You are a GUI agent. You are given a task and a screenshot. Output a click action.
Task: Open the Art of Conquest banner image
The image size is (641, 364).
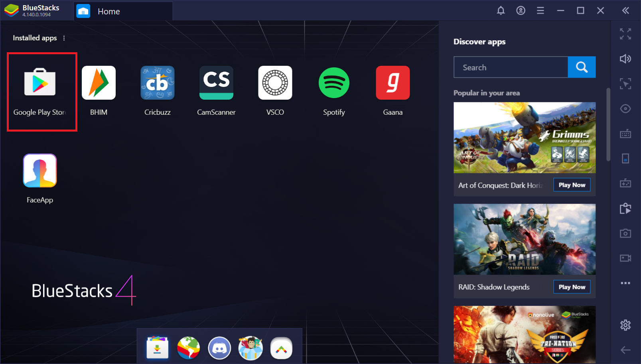pyautogui.click(x=525, y=138)
